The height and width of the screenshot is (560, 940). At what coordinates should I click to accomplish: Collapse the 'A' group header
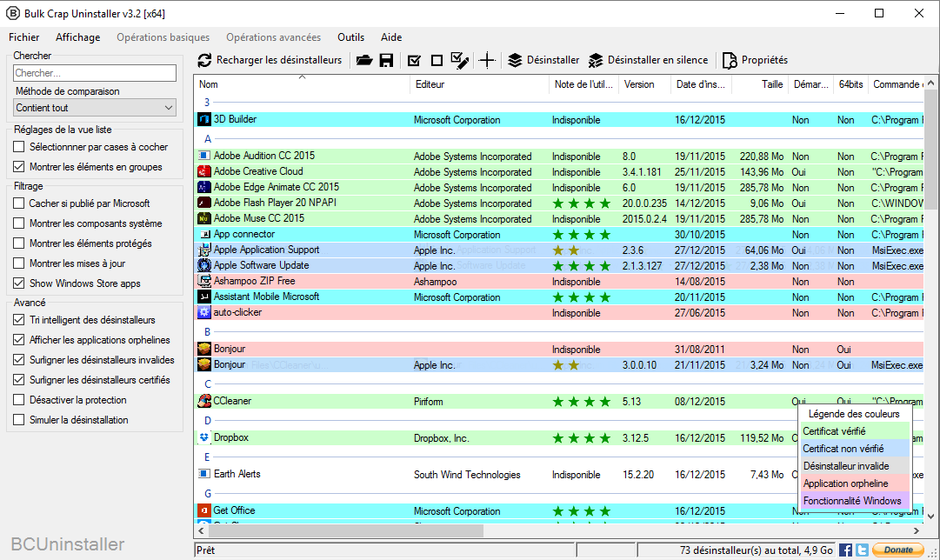point(208,139)
